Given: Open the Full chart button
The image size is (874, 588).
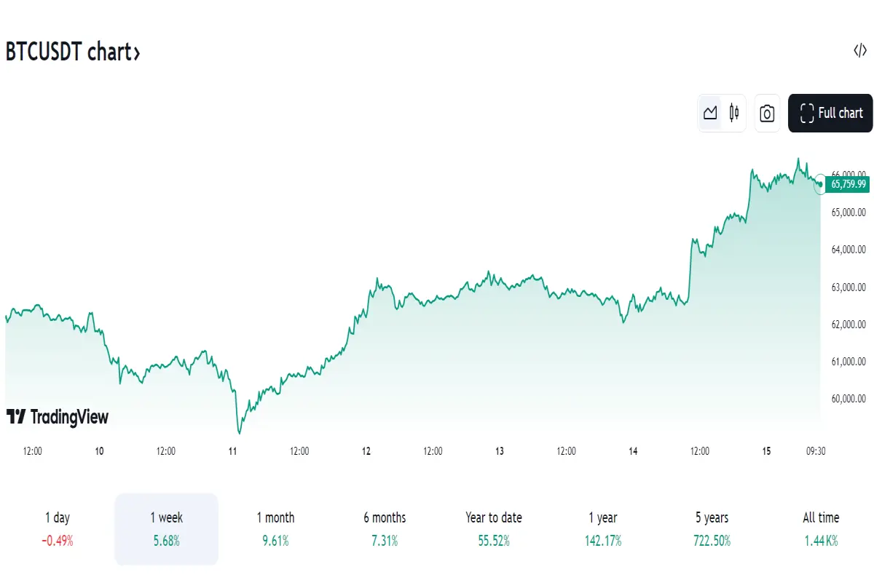Looking at the screenshot, I should tap(830, 114).
